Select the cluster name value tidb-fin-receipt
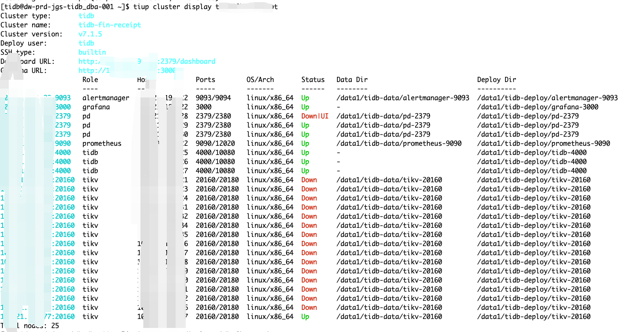Image resolution: width=644 pixels, height=332 pixels. click(x=110, y=25)
